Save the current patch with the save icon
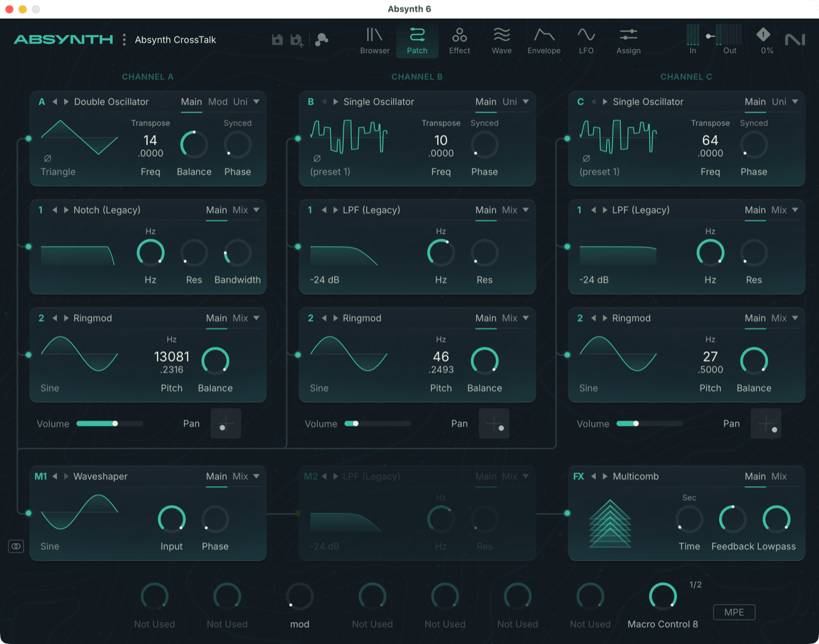The width and height of the screenshot is (819, 644). click(x=276, y=39)
